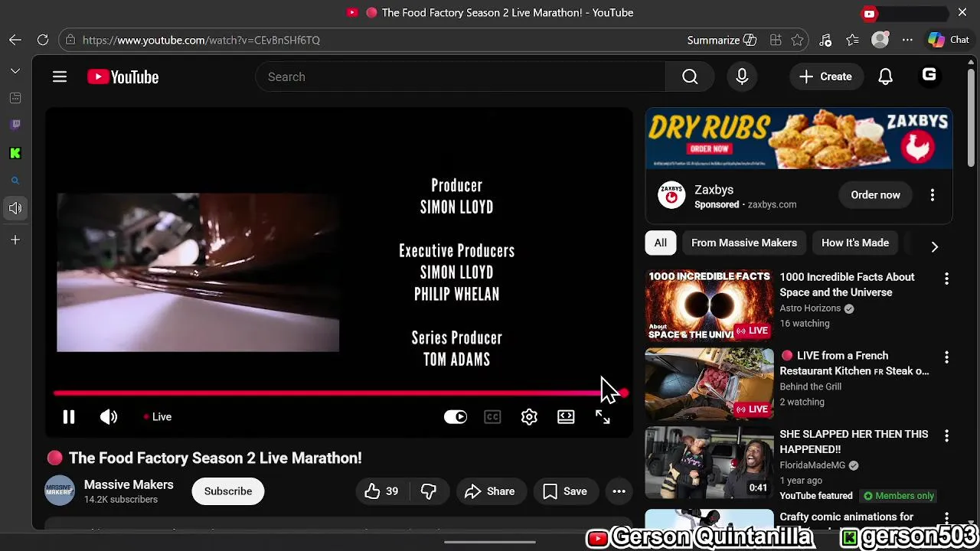
Task: Open Behind the Grill channel link
Action: point(810,386)
